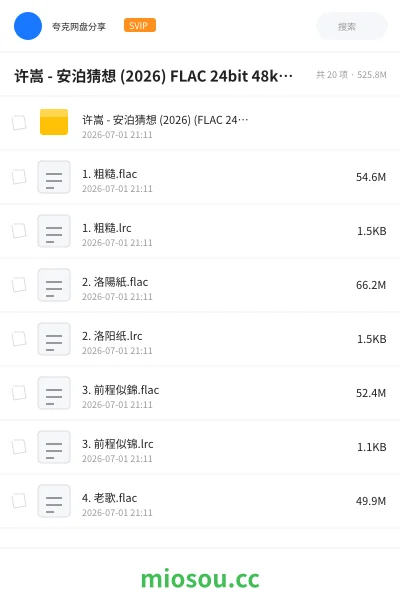Open the 3. 前程似锦.lrc file name
The height and width of the screenshot is (600, 400).
click(118, 444)
